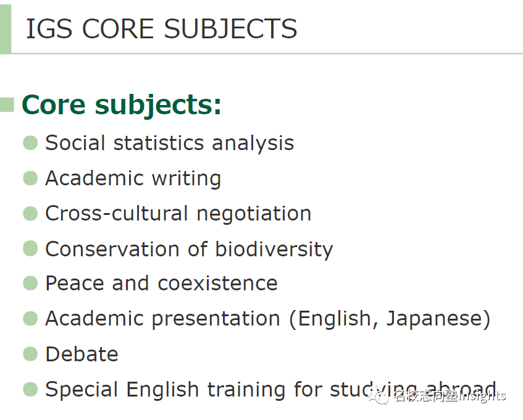The width and height of the screenshot is (523, 420).
Task: Click the Academic presentation (English, Japanese) text
Action: pyautogui.click(x=267, y=319)
